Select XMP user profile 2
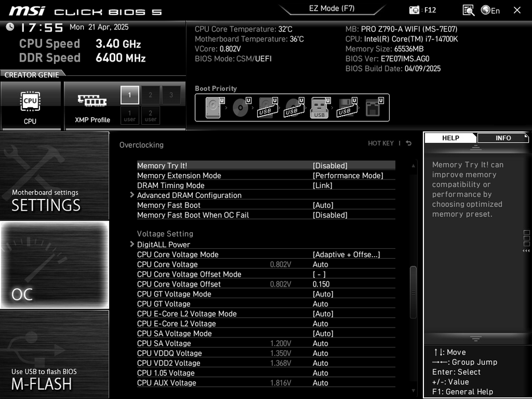This screenshot has height=399, width=532. click(x=150, y=115)
